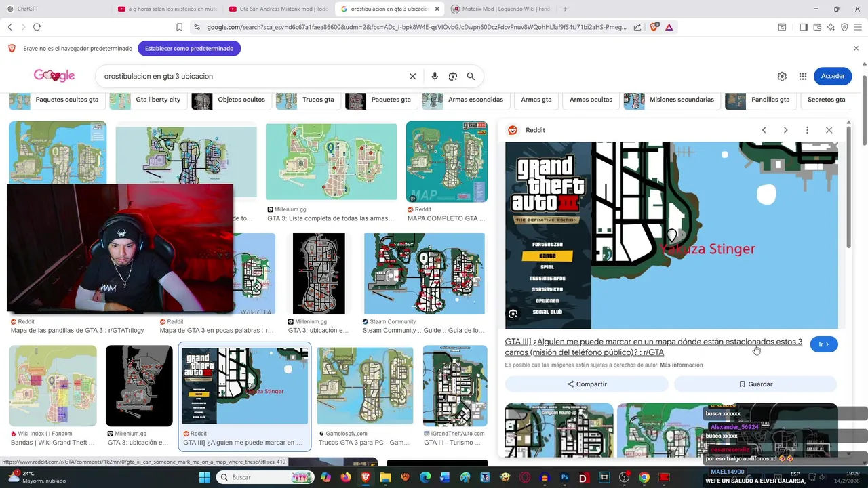Click the Guardar button
The height and width of the screenshot is (488, 868).
(x=755, y=384)
